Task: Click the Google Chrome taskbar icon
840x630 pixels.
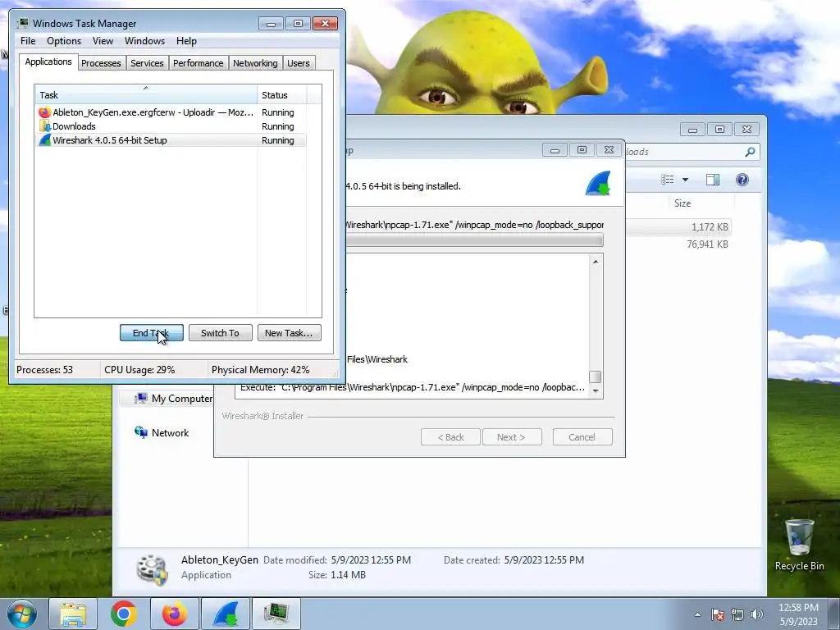Action: coord(124,614)
